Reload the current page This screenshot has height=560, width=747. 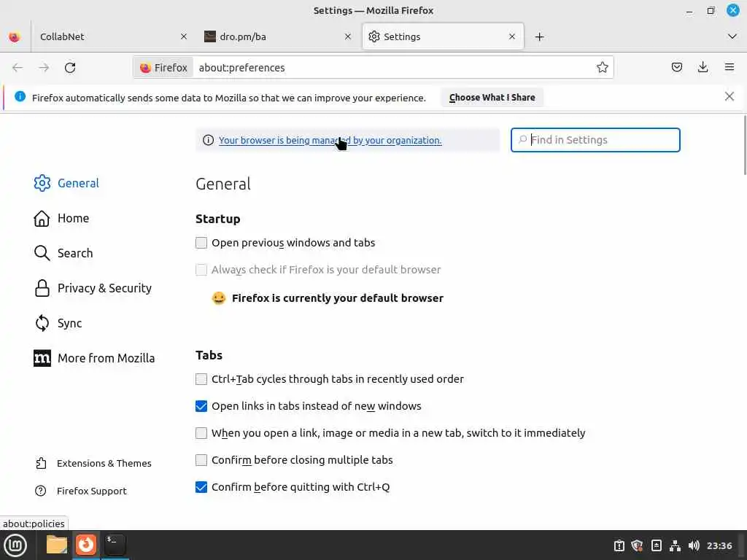(x=70, y=68)
